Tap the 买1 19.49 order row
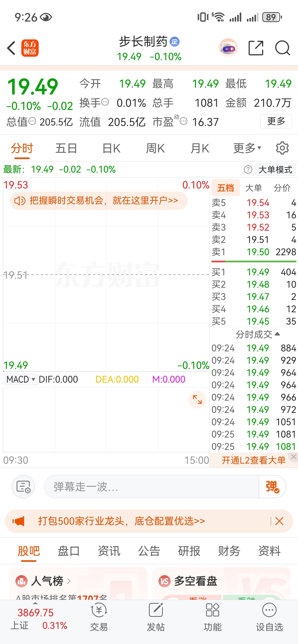Image resolution: width=298 pixels, height=644 pixels. point(254,272)
